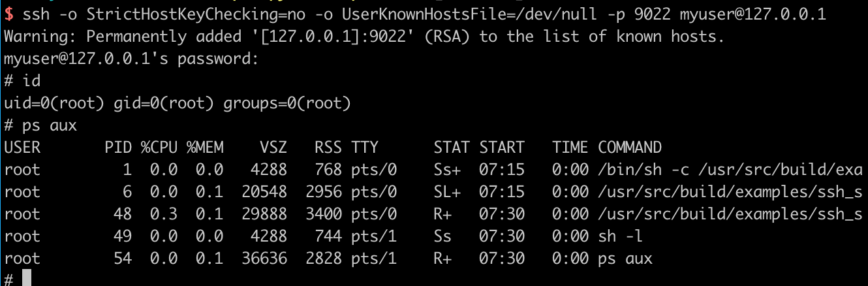Click the RSS column header

(x=328, y=148)
